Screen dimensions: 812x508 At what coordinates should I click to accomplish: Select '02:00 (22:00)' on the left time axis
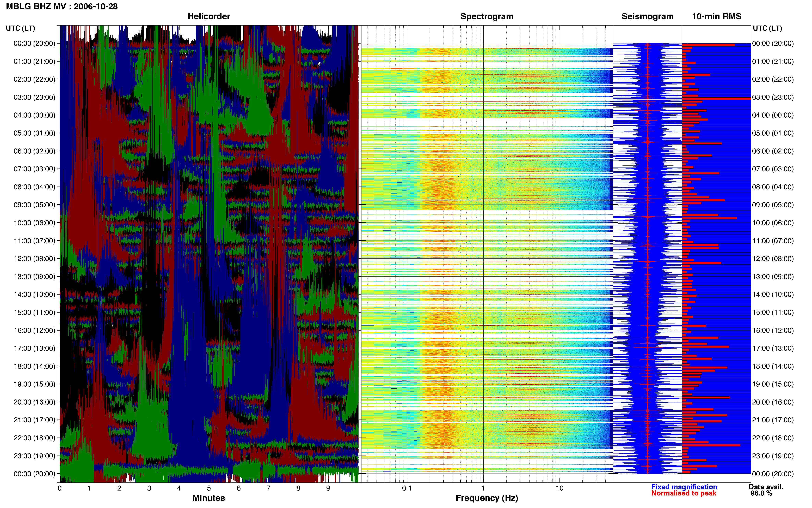point(34,79)
